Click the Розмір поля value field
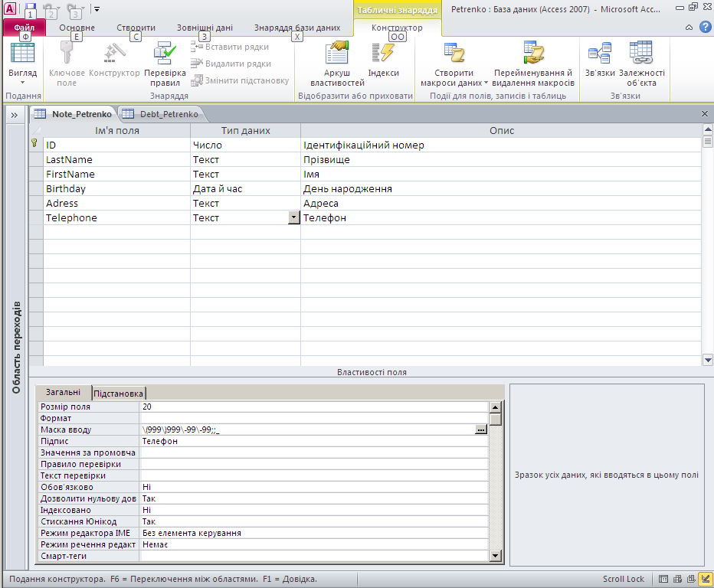Screen dimensions: 714x588 pyautogui.click(x=314, y=407)
